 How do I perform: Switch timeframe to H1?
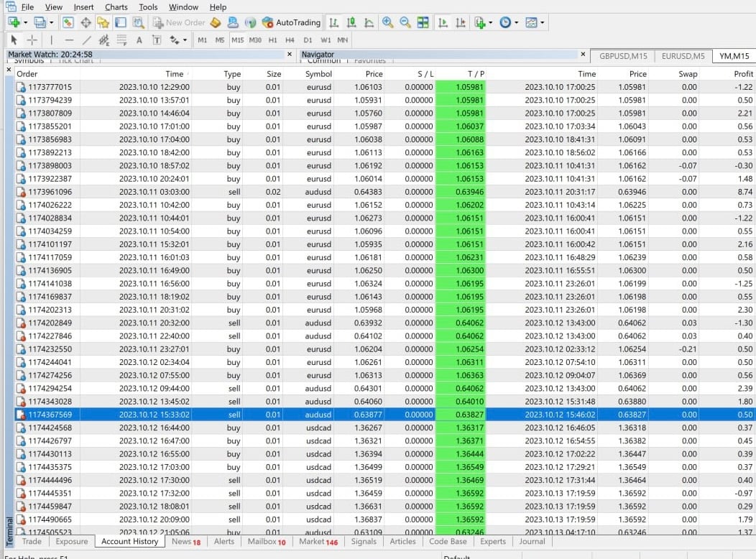(273, 40)
